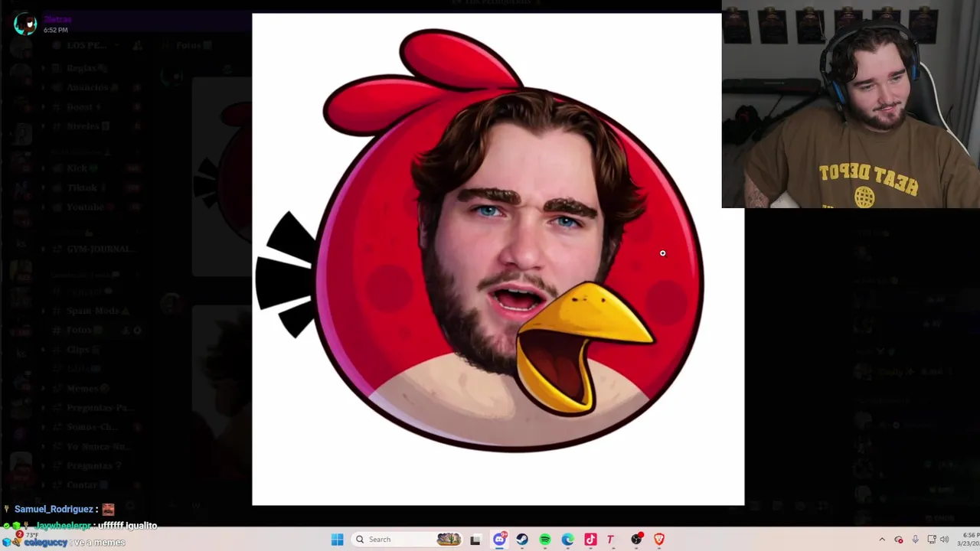Open the Yo-Nunca-Nu... channel in Discord
Screen dimensions: 980x551
point(95,446)
